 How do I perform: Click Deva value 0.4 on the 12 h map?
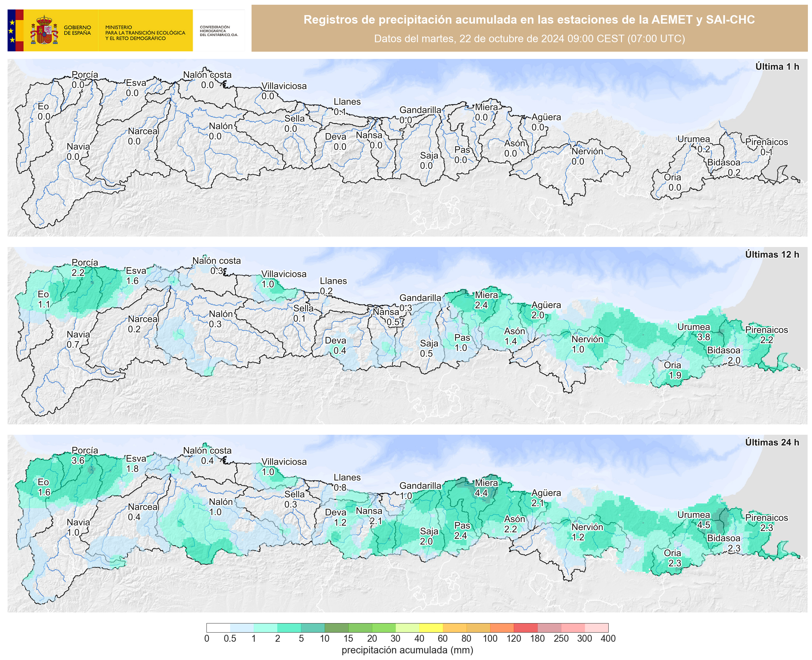pos(339,351)
